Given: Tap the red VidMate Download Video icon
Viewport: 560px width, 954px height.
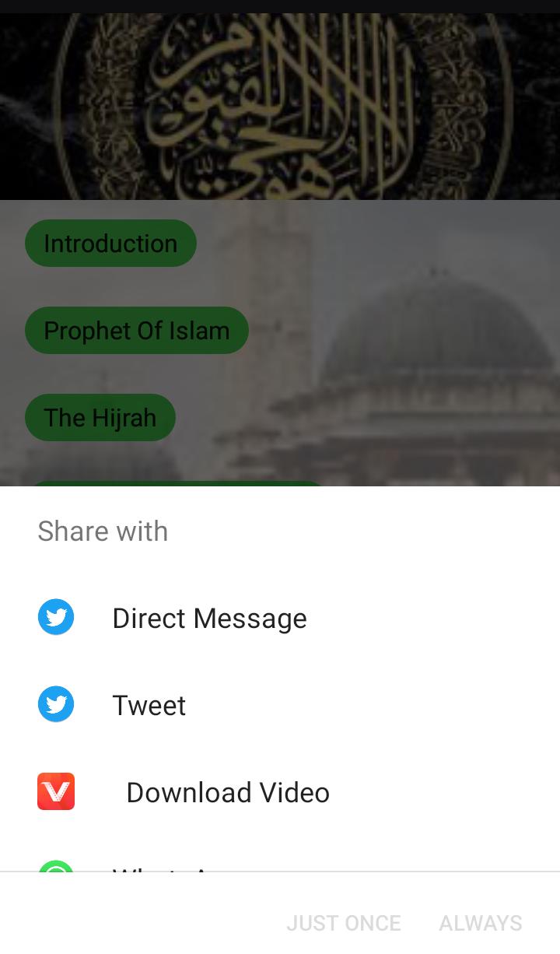Looking at the screenshot, I should 56,792.
